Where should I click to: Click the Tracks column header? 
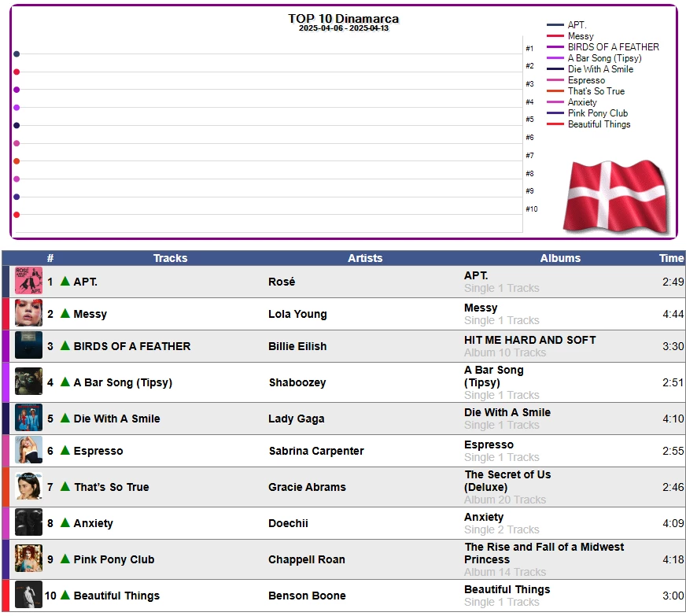[170, 258]
